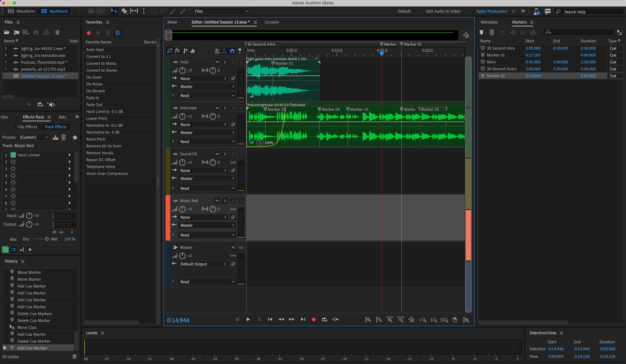
Task: Delete the selected marker with the trash icon
Action: [491, 32]
